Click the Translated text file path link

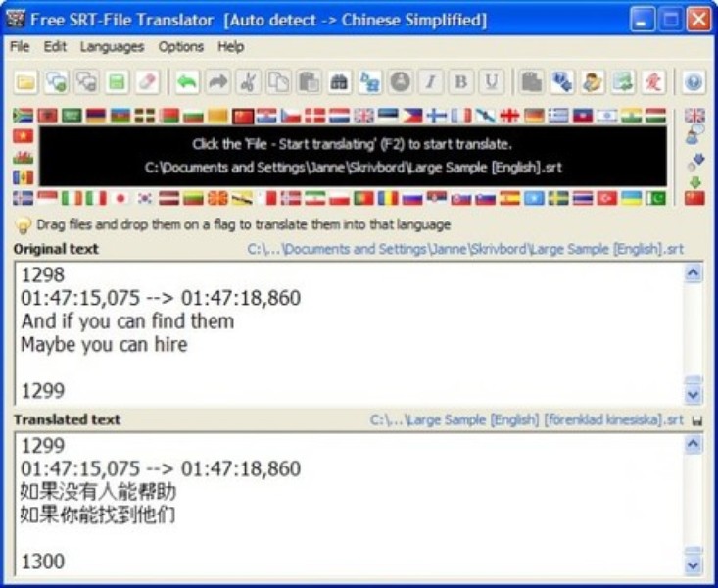pyautogui.click(x=526, y=420)
